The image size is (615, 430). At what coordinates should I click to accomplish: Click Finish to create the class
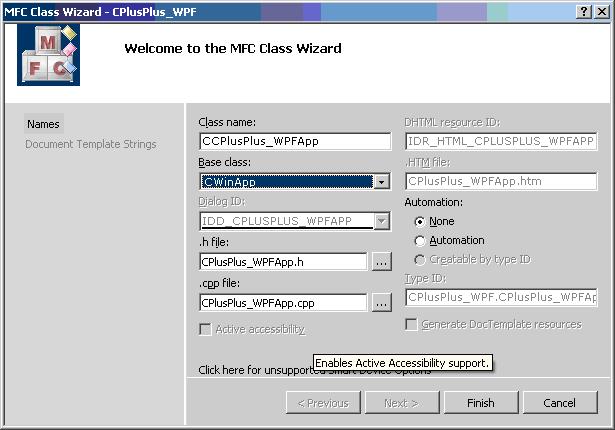click(481, 403)
